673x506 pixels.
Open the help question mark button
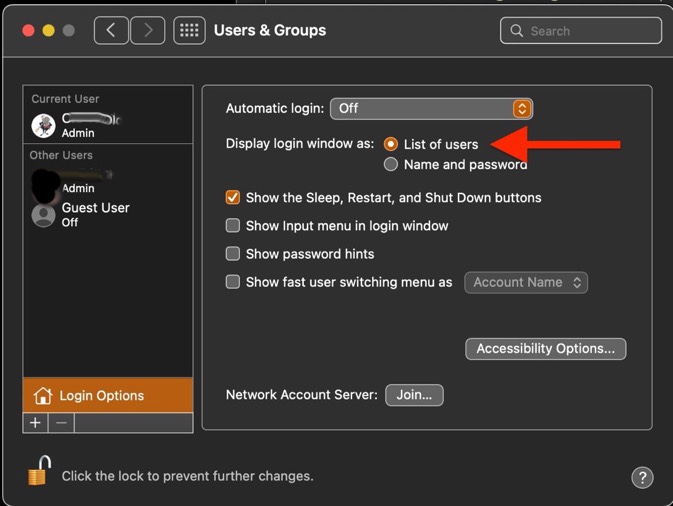tap(643, 477)
